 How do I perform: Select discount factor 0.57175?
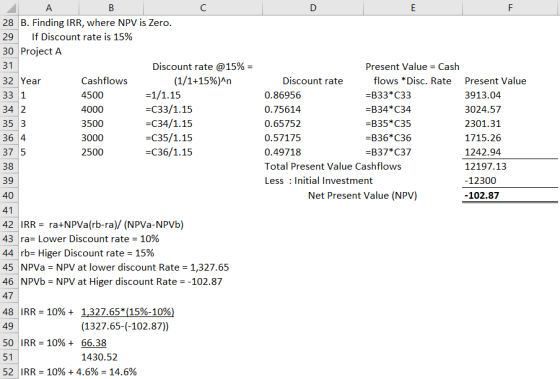[x=282, y=138]
